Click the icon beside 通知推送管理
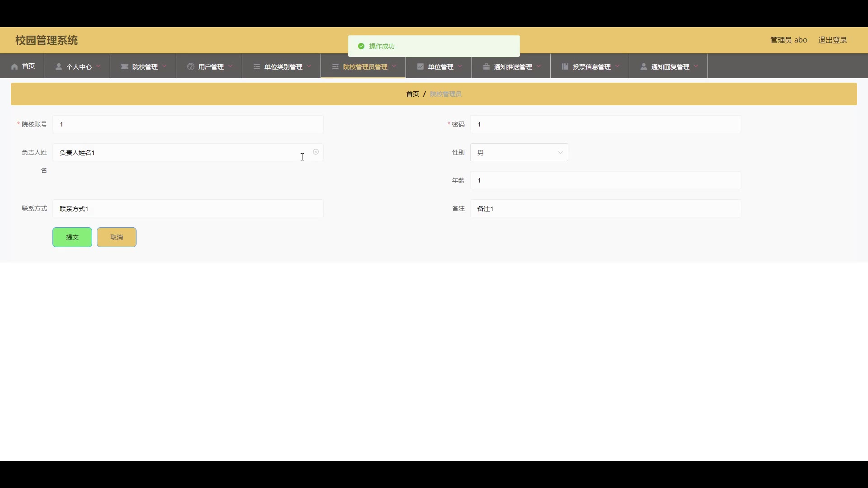 (486, 66)
